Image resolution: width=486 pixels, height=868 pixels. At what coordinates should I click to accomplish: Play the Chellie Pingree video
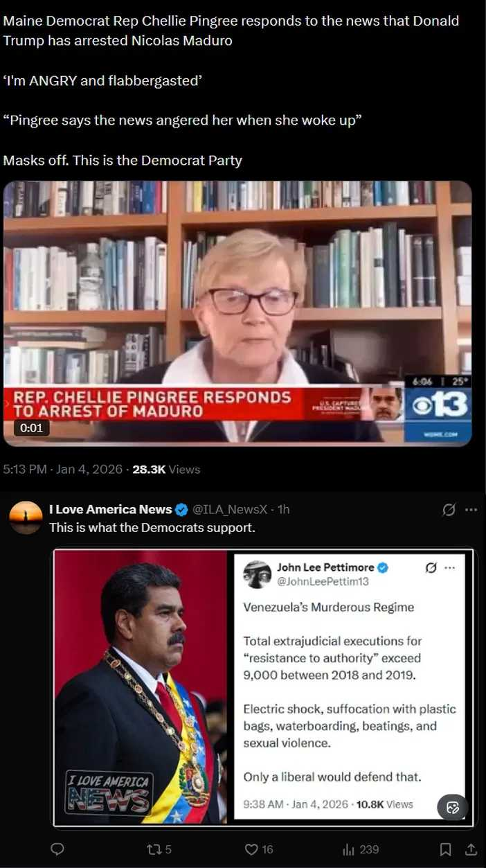coord(237,313)
